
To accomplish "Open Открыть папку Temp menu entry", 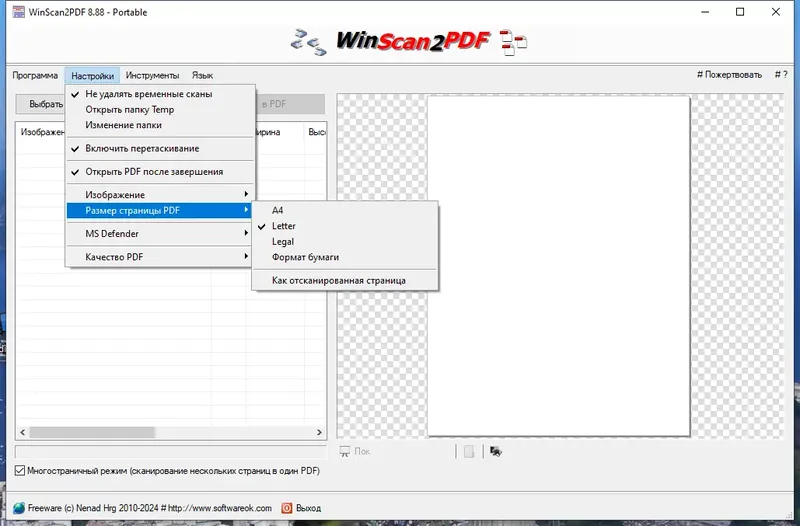I will click(x=160, y=110).
